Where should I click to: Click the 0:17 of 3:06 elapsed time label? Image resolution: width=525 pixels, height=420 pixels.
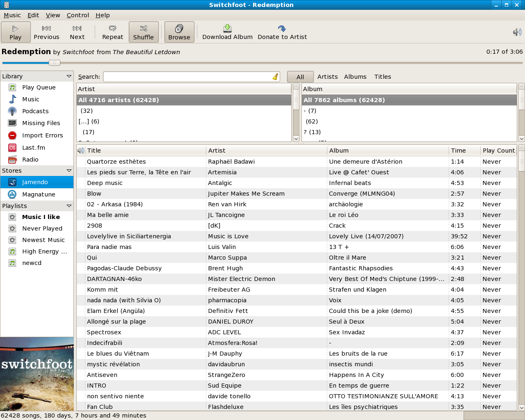coord(504,52)
